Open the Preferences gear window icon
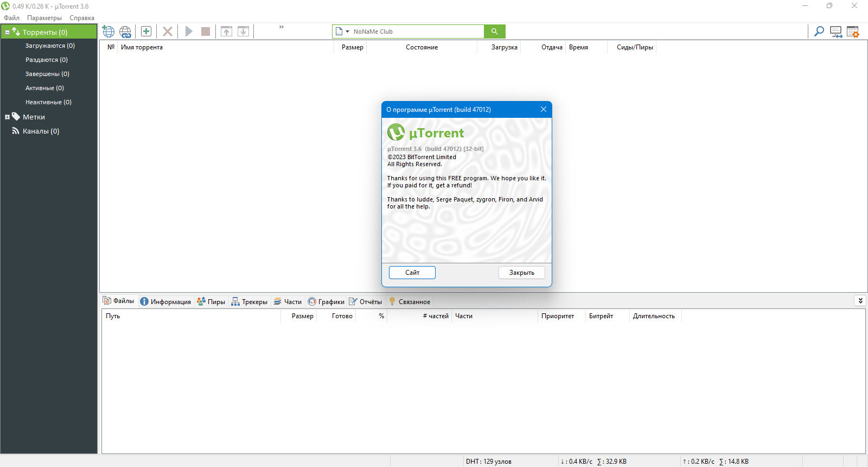868x467 pixels. coord(853,32)
